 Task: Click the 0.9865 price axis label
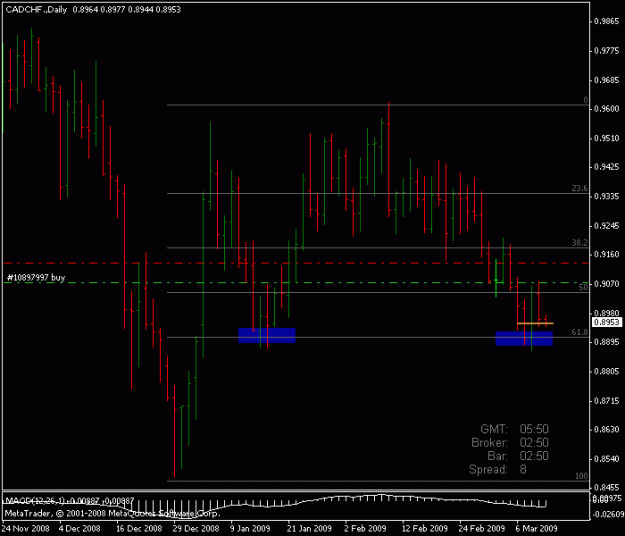[607, 22]
